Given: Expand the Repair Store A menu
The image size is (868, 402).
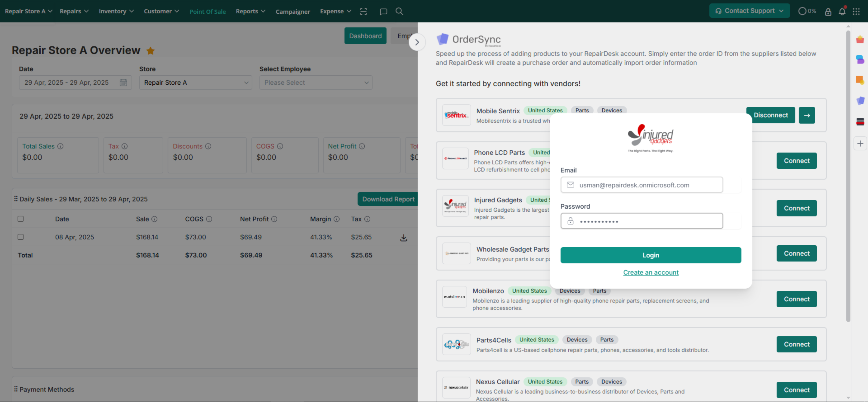Looking at the screenshot, I should [29, 12].
